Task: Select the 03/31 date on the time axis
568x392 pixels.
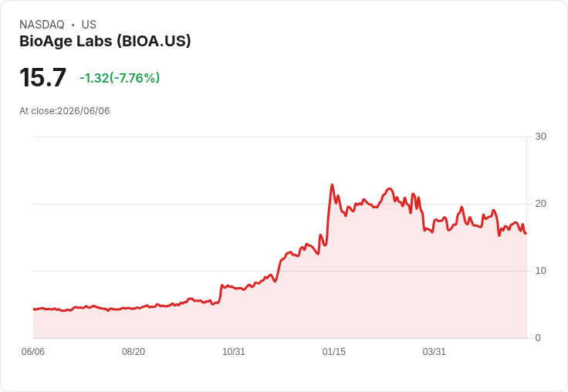Action: pos(434,352)
